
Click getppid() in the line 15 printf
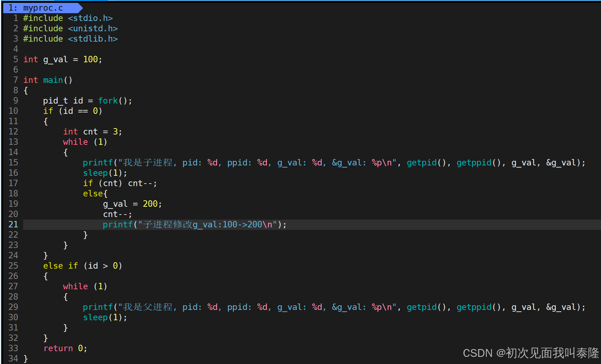coord(479,163)
